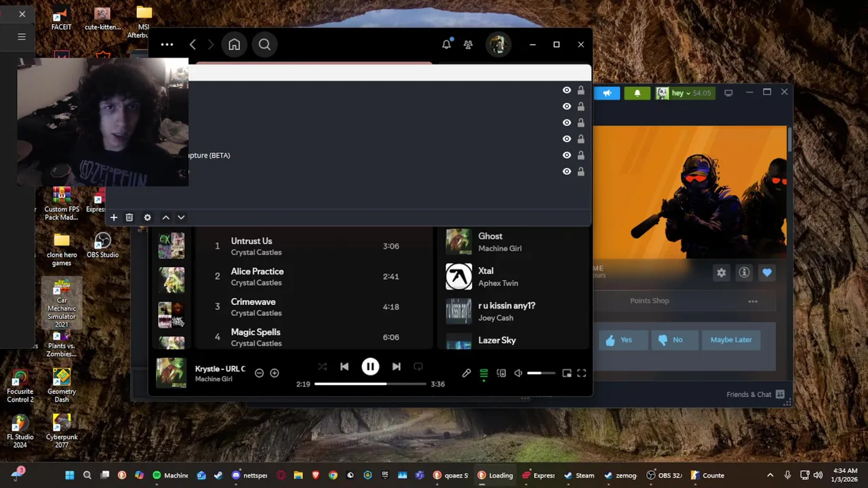Play track 2 Alice Practice
The height and width of the screenshot is (488, 868).
point(314,277)
